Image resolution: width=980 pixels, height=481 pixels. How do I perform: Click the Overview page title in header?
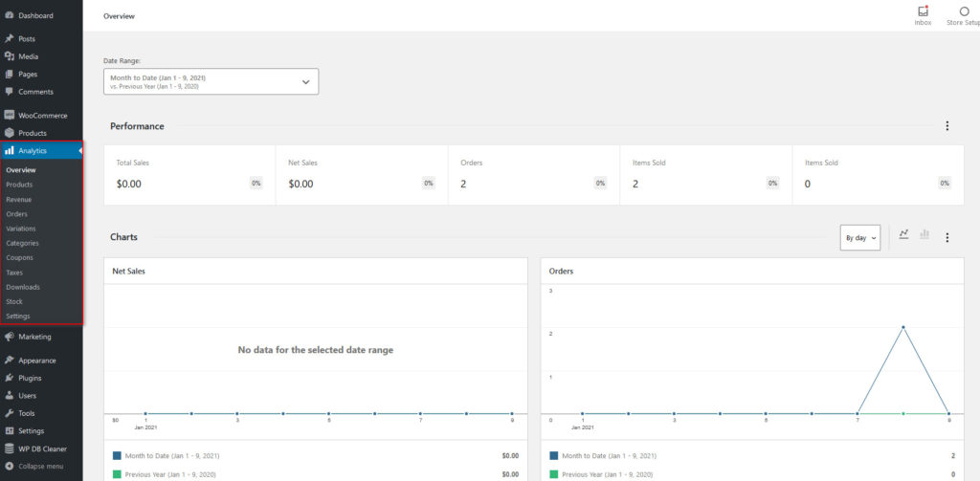pos(119,16)
